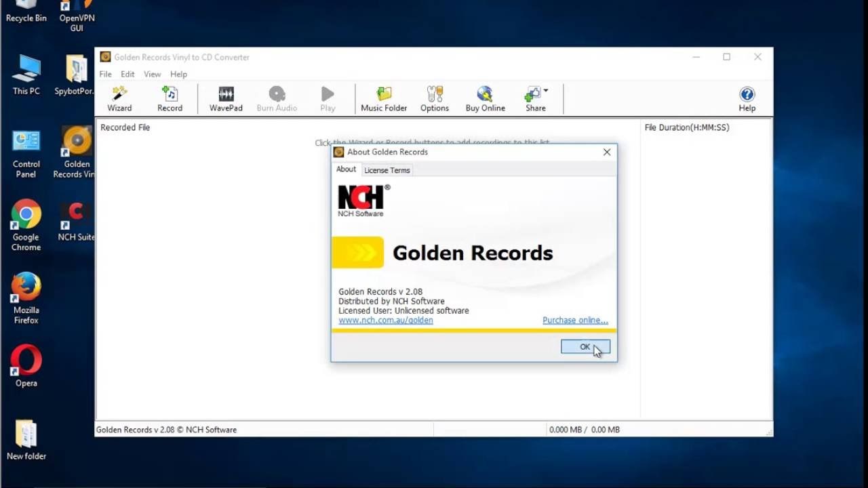868x488 pixels.
Task: Click the '0.000 MB / 0.00 MB' status entry
Action: point(585,430)
